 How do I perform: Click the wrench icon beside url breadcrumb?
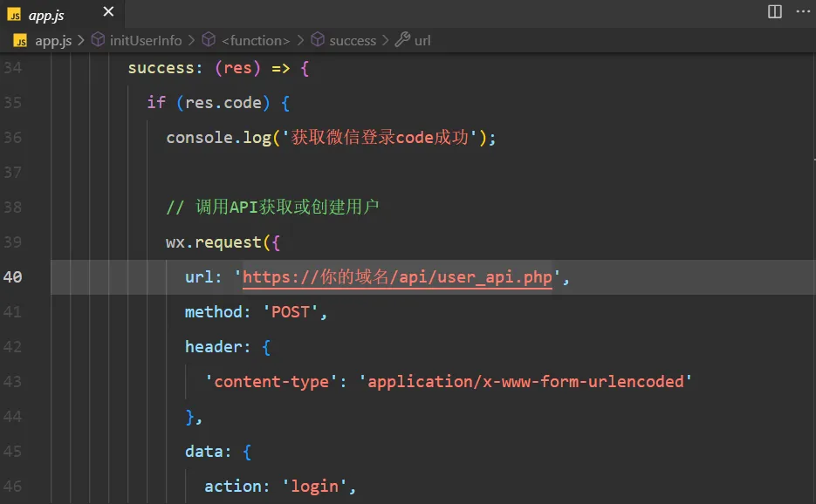pyautogui.click(x=402, y=40)
